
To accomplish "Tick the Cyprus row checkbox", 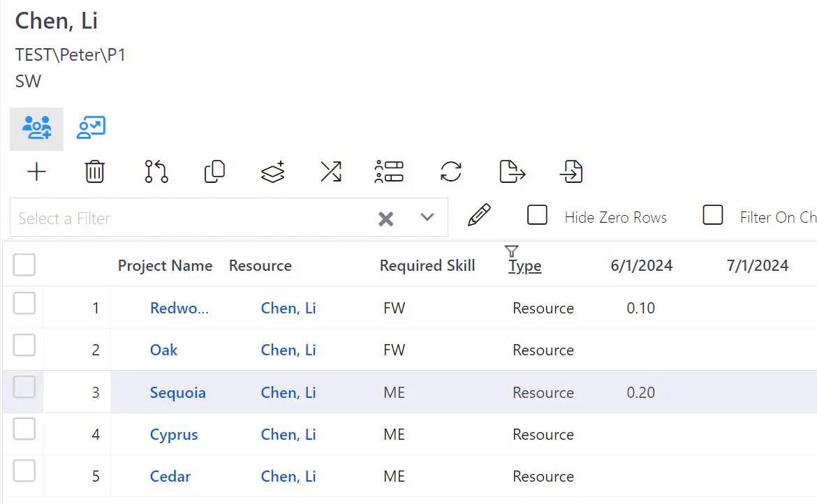I will coord(24,429).
